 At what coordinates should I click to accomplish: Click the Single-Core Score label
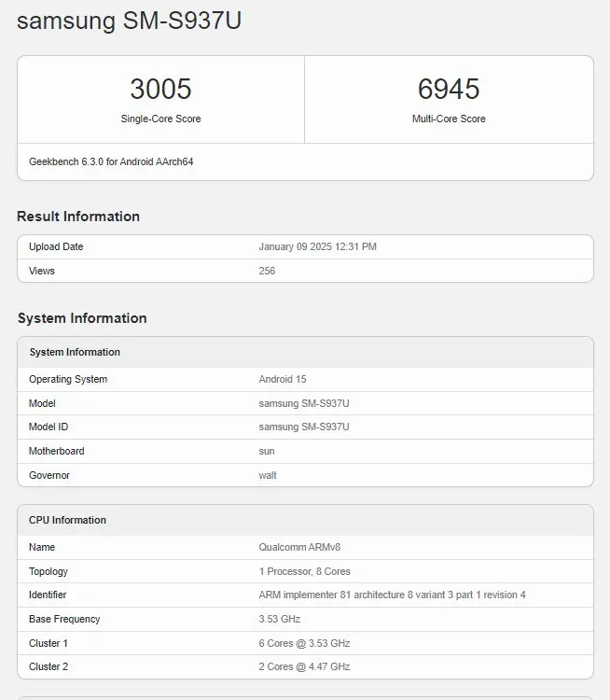160,119
